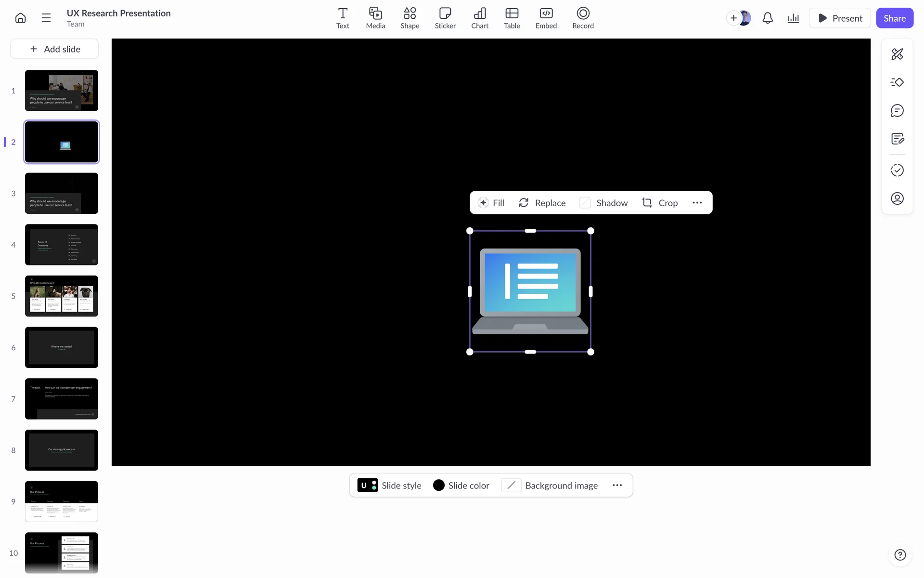Expand more options in image toolbar
The height and width of the screenshot is (578, 924).
pos(697,203)
